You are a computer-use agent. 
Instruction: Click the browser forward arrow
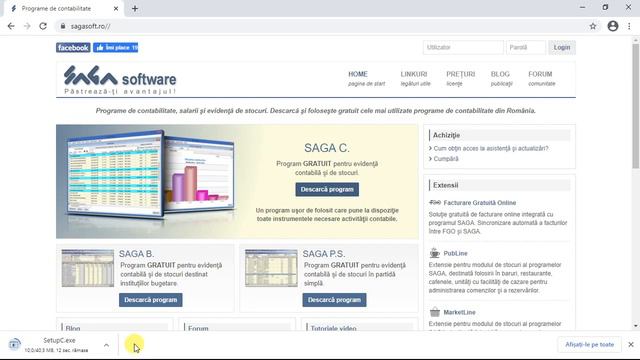(x=27, y=26)
